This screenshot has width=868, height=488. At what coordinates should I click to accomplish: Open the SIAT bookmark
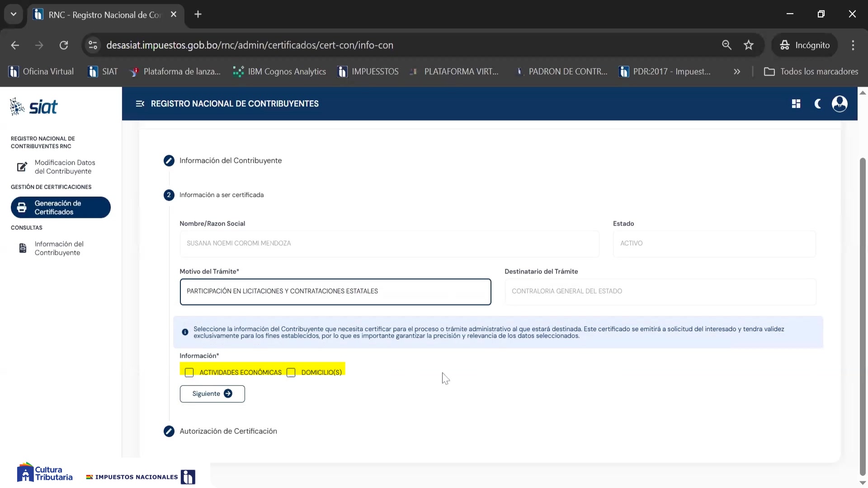pos(103,71)
